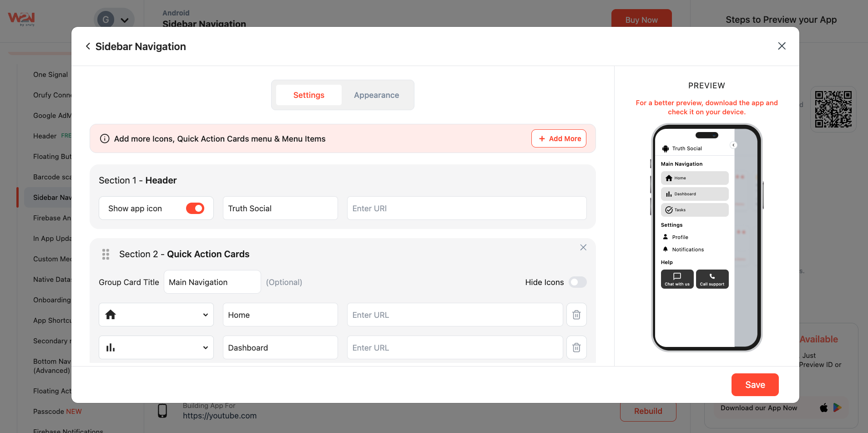This screenshot has height=433, width=868.
Task: Click the collapse arrow in phone preview
Action: click(733, 145)
